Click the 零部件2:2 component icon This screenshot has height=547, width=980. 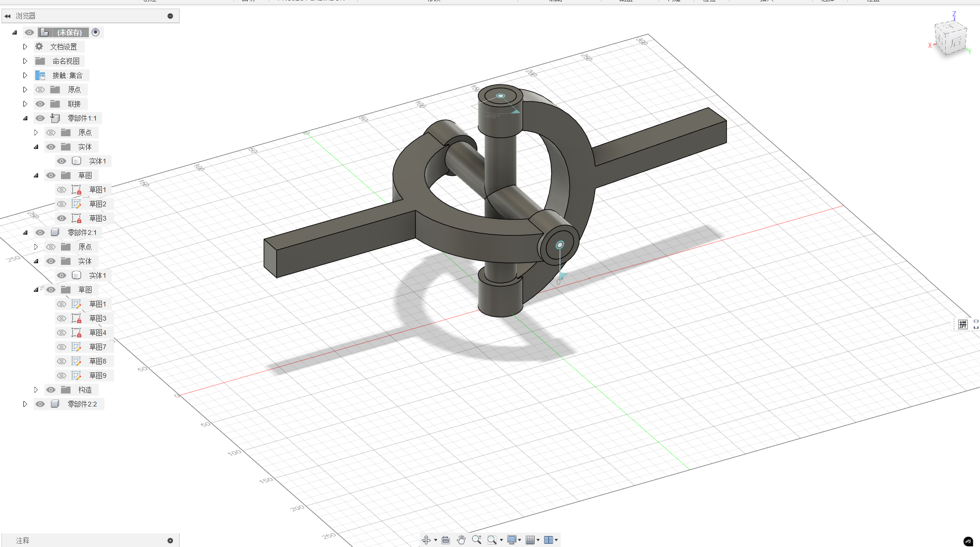(55, 404)
